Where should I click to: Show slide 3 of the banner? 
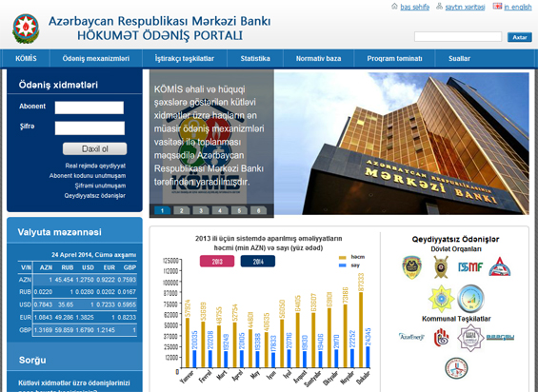[x=201, y=210]
